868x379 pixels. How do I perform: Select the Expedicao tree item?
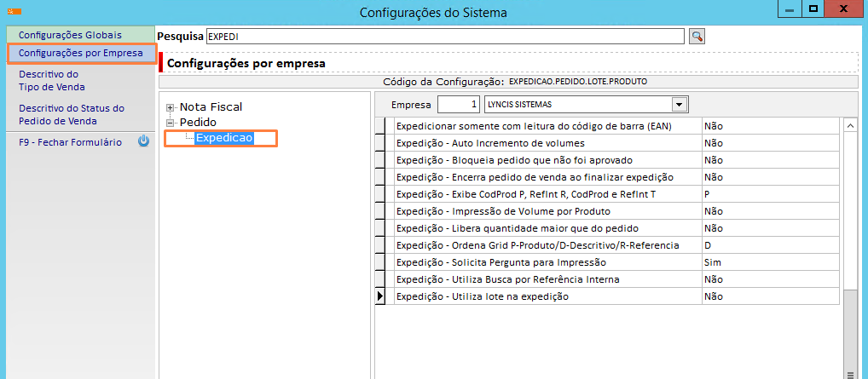click(223, 138)
